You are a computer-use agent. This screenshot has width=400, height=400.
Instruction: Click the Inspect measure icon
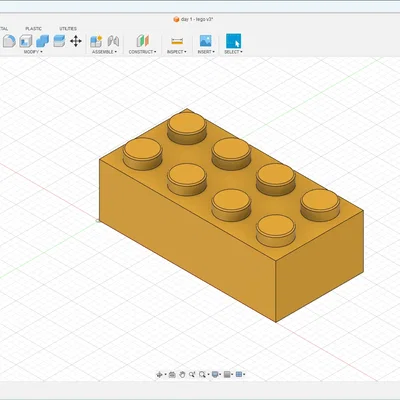tap(177, 41)
